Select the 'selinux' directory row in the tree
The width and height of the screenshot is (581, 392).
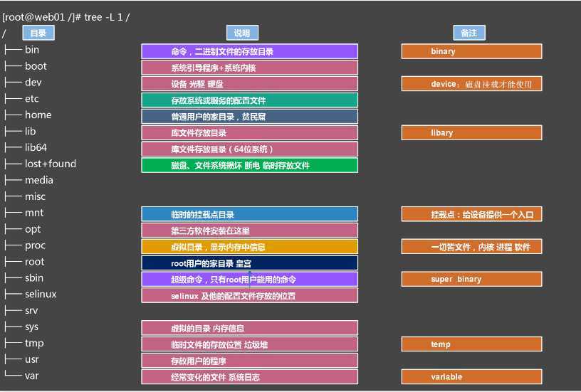pyautogui.click(x=31, y=294)
